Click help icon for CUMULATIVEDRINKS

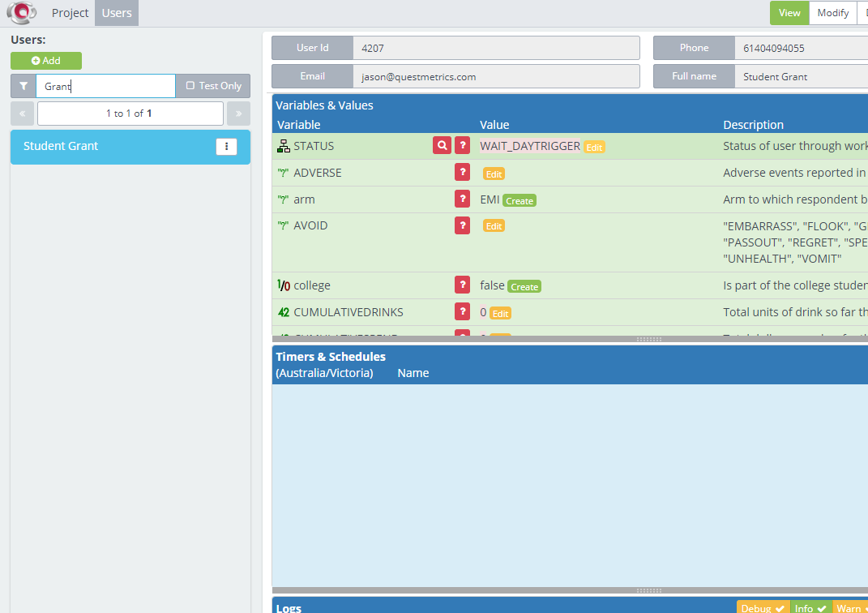pyautogui.click(x=462, y=311)
